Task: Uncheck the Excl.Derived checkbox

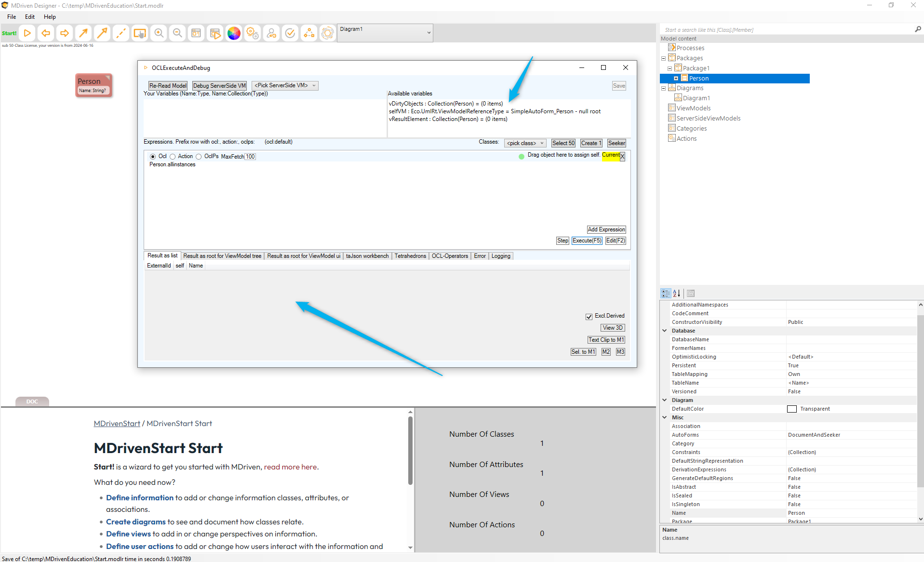Action: pyautogui.click(x=589, y=317)
